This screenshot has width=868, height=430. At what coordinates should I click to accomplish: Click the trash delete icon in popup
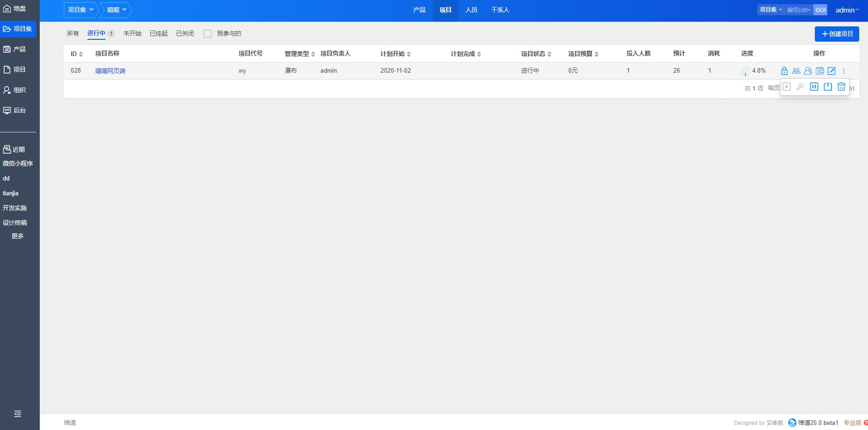tap(841, 87)
